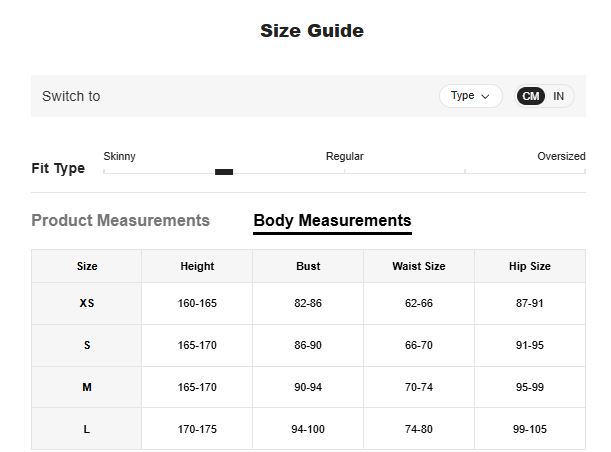
Task: Select the Body Measurements tab
Action: click(x=332, y=220)
